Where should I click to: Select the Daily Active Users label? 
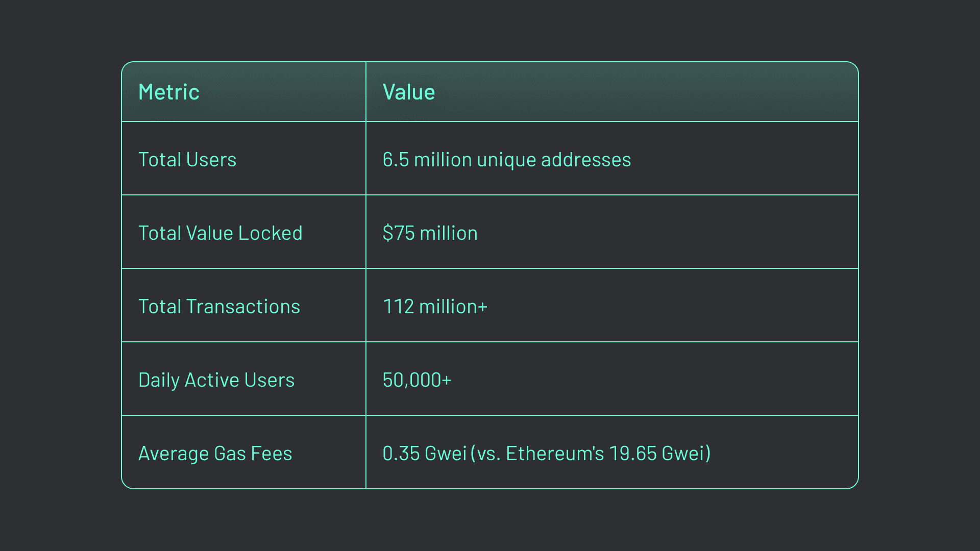click(216, 379)
